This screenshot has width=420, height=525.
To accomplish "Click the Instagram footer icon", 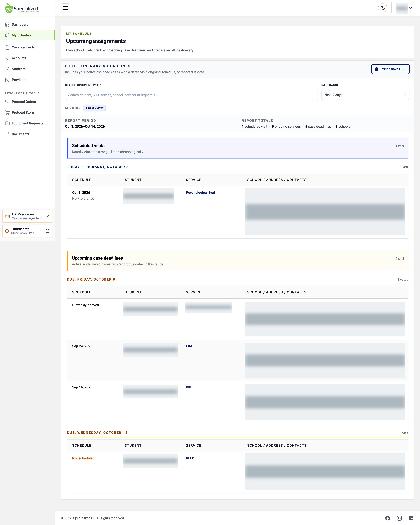I will pyautogui.click(x=399, y=518).
